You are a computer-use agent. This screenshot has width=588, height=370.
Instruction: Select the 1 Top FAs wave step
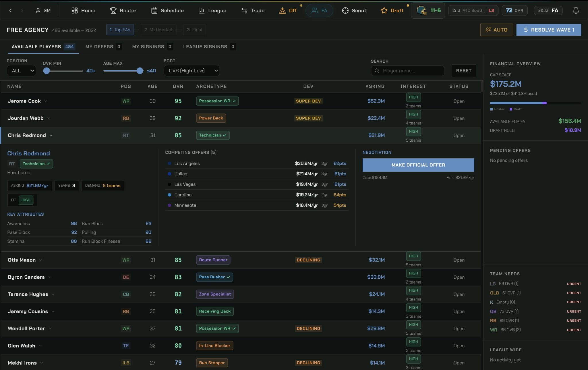coord(120,30)
